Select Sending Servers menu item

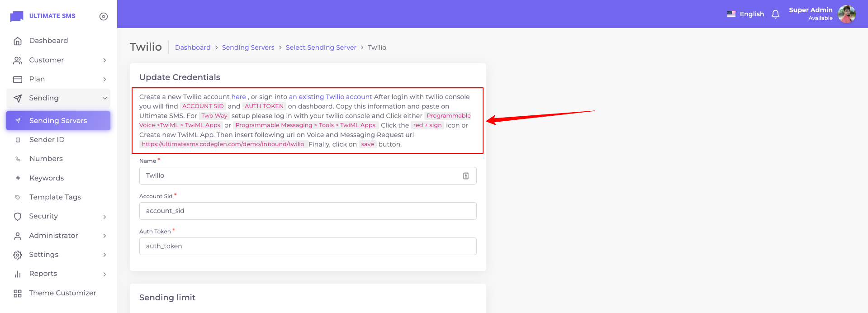pos(58,121)
